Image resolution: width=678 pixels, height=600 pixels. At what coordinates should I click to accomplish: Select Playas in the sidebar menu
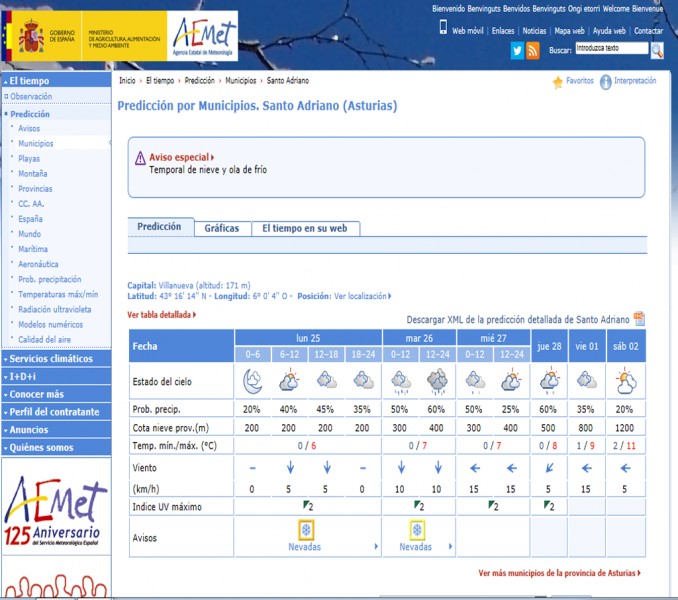click(x=29, y=158)
